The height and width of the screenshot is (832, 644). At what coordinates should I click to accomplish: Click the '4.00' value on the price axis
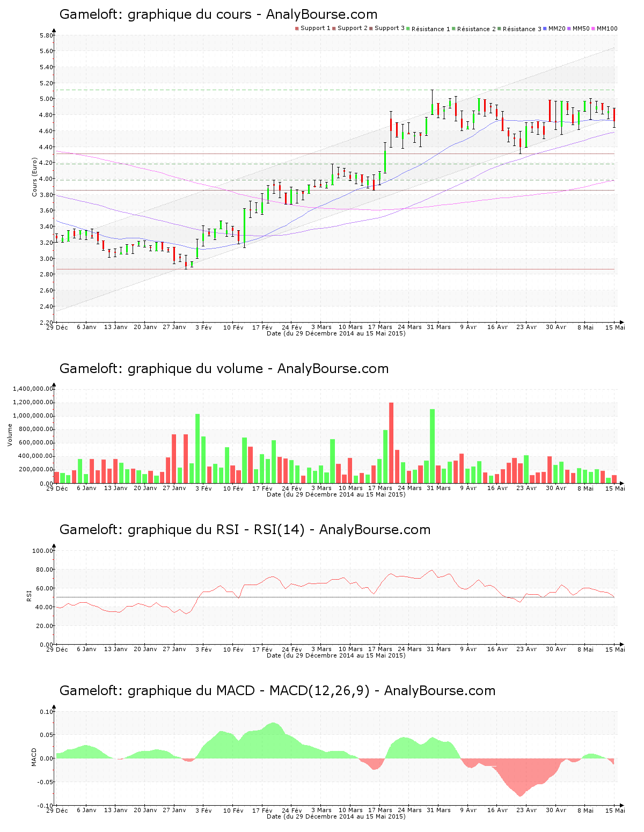click(x=47, y=179)
